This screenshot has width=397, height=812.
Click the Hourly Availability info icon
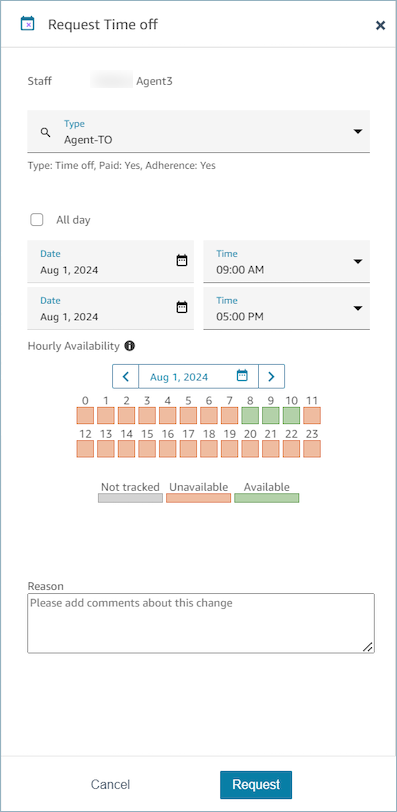pos(130,346)
